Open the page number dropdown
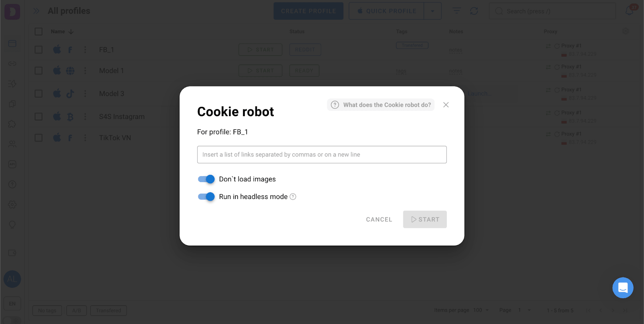This screenshot has width=644, height=324. 524,310
